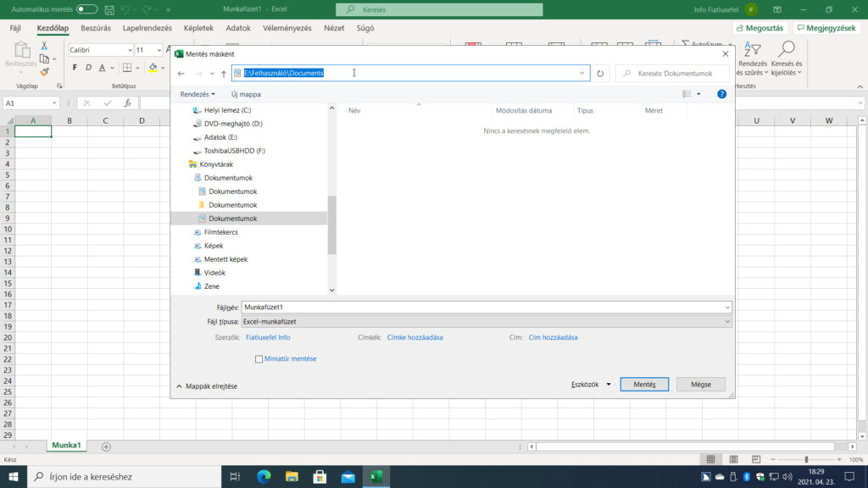Click the Cím hozzáadása link
The image size is (868, 488).
pyautogui.click(x=553, y=337)
